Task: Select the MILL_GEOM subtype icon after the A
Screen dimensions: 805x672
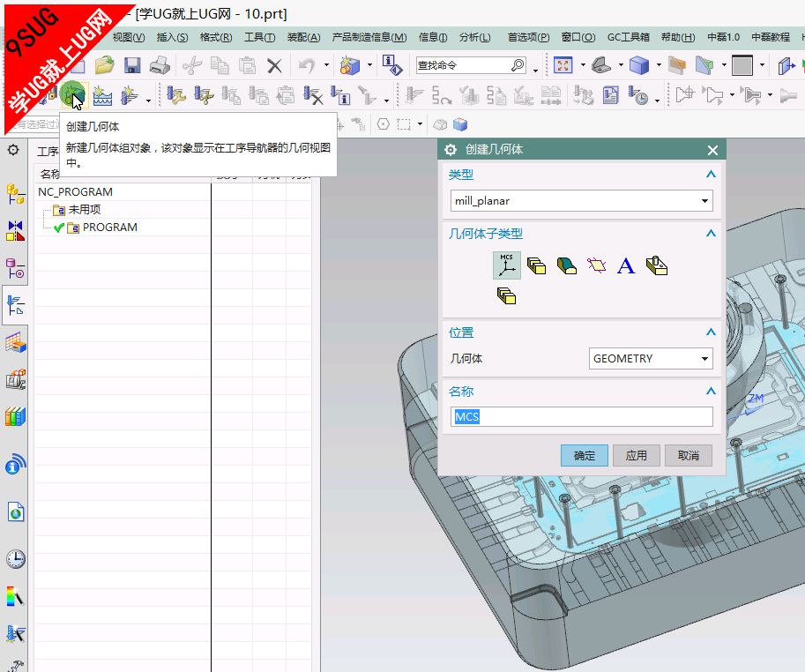Action: tap(657, 265)
